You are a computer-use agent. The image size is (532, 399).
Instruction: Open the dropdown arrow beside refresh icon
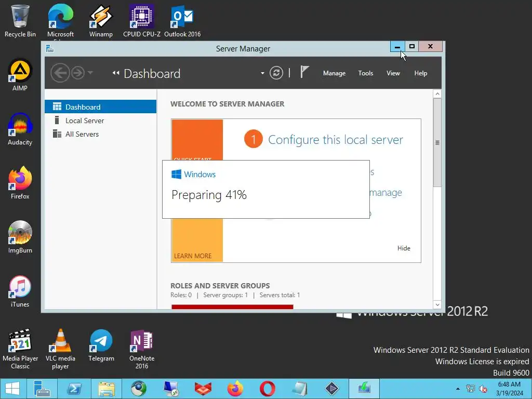pos(262,73)
